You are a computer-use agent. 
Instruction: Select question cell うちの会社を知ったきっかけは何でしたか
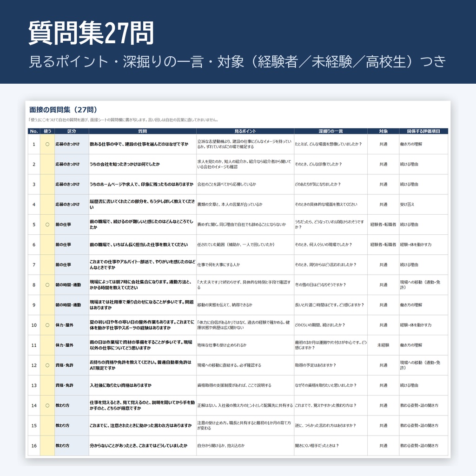(143, 164)
